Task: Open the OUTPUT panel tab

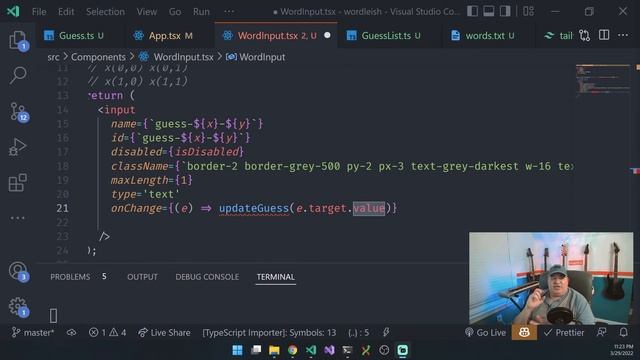Action: [142, 277]
